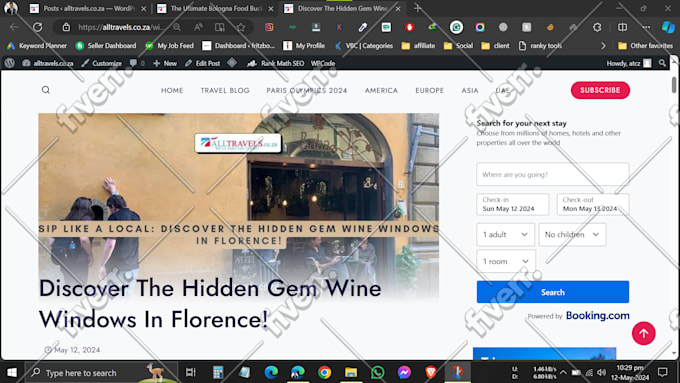
Task: Open the calculator app on the taskbar
Action: [x=218, y=372]
